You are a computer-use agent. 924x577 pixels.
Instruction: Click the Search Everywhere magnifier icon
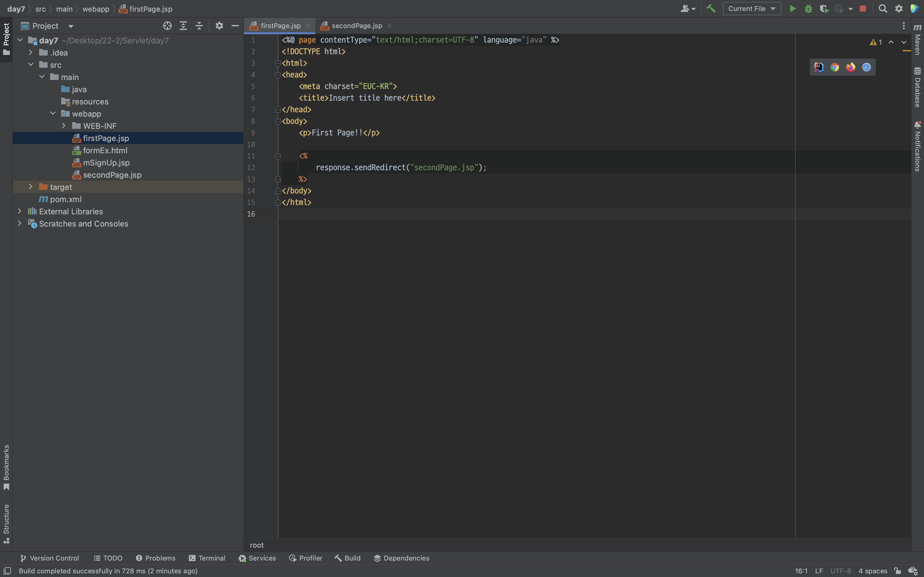pos(883,9)
